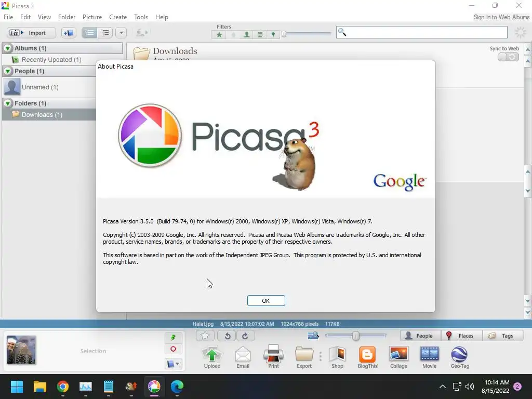This screenshot has width=532, height=399.
Task: Click the Export folder icon
Action: click(x=304, y=357)
